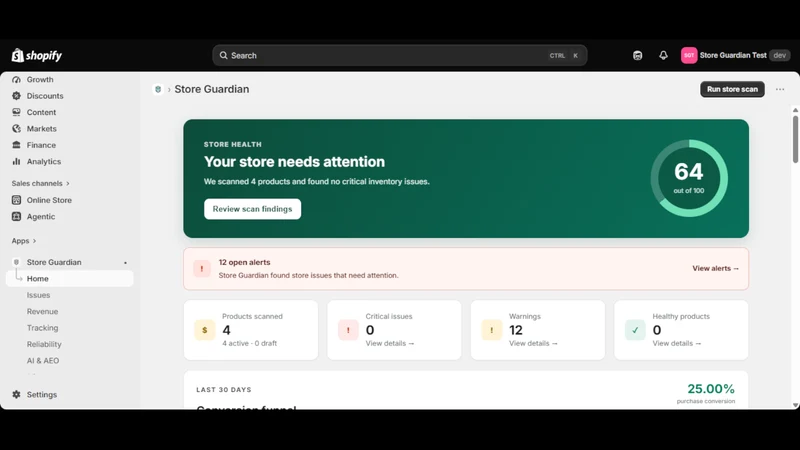
Task: Click Review scan findings button
Action: (253, 209)
